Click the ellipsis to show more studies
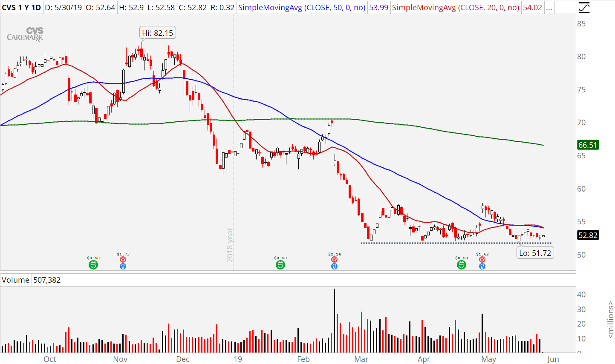Viewport: 615px width, 364px height. point(549,8)
